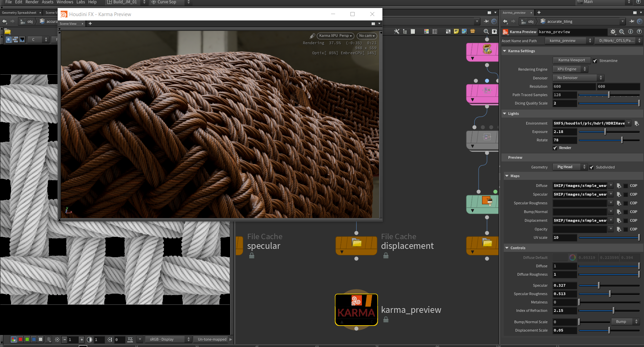Toggle the Streamline checkbox

point(595,61)
